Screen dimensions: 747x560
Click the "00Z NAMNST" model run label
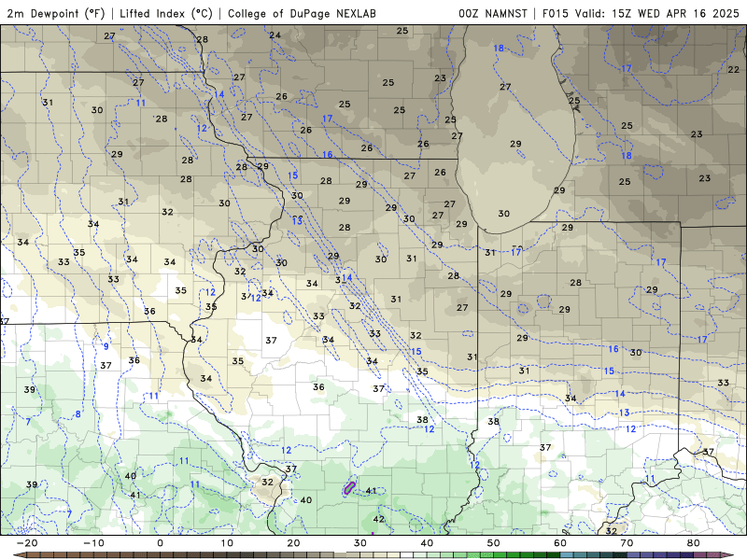[x=493, y=13]
